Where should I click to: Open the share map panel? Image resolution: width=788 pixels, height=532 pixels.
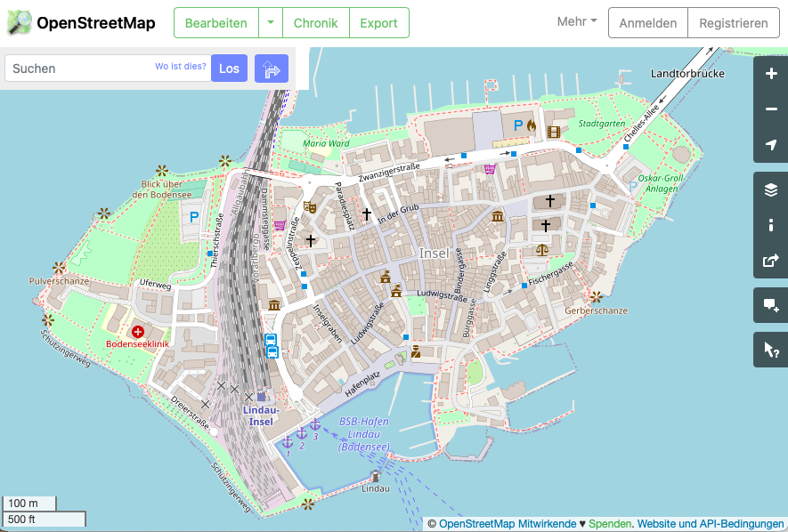[771, 261]
